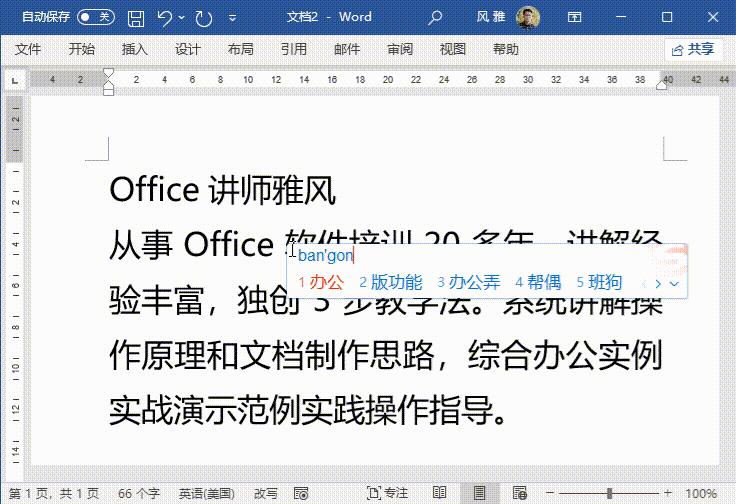Image resolution: width=736 pixels, height=504 pixels.
Task: Switch to Read Mode view icon
Action: click(x=439, y=493)
